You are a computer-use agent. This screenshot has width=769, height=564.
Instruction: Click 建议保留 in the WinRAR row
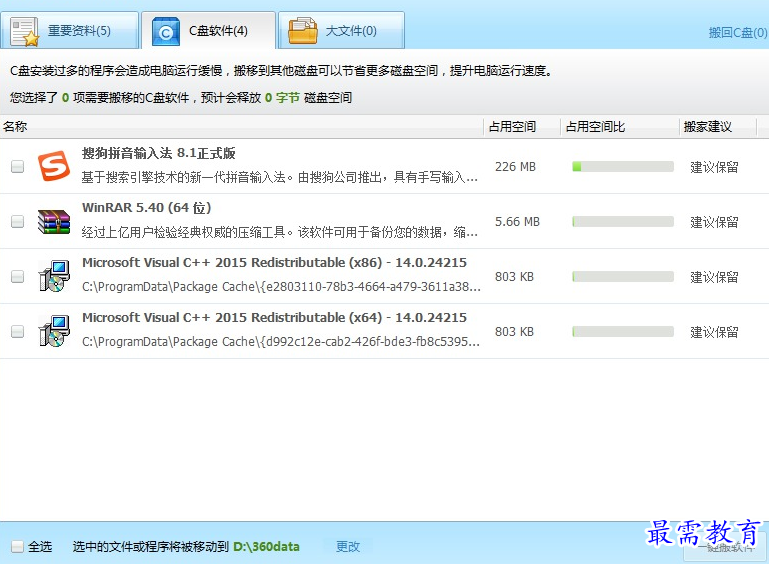tap(714, 222)
